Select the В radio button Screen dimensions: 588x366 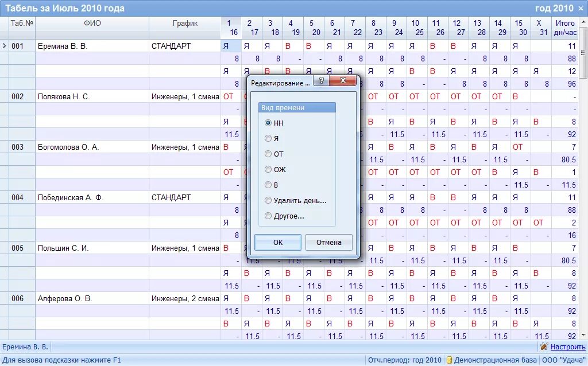click(x=268, y=185)
